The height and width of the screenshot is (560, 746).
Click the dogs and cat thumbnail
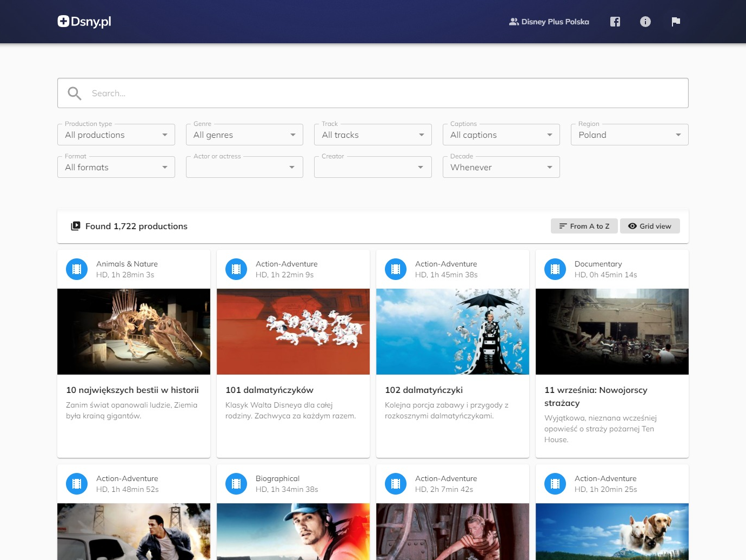point(612,531)
